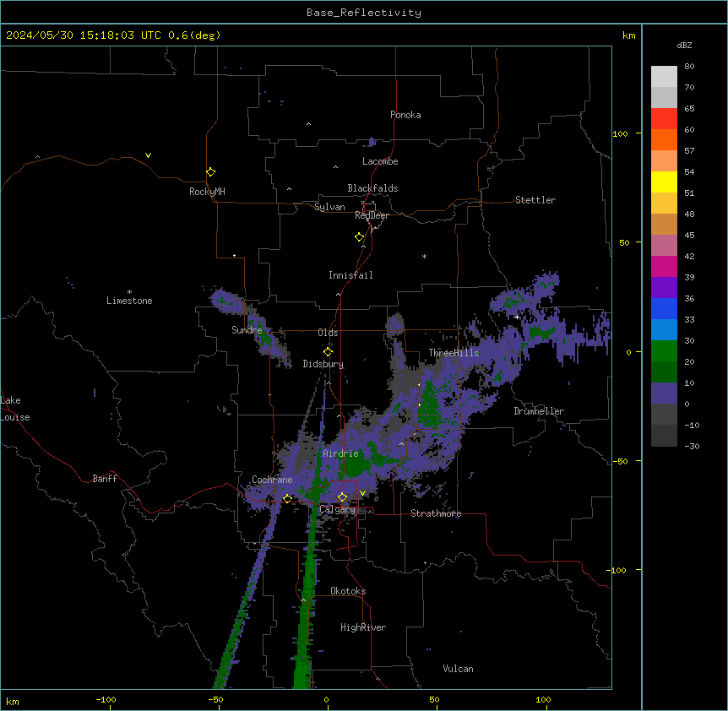Select the Olds label
The width and height of the screenshot is (728, 711).
328,333
